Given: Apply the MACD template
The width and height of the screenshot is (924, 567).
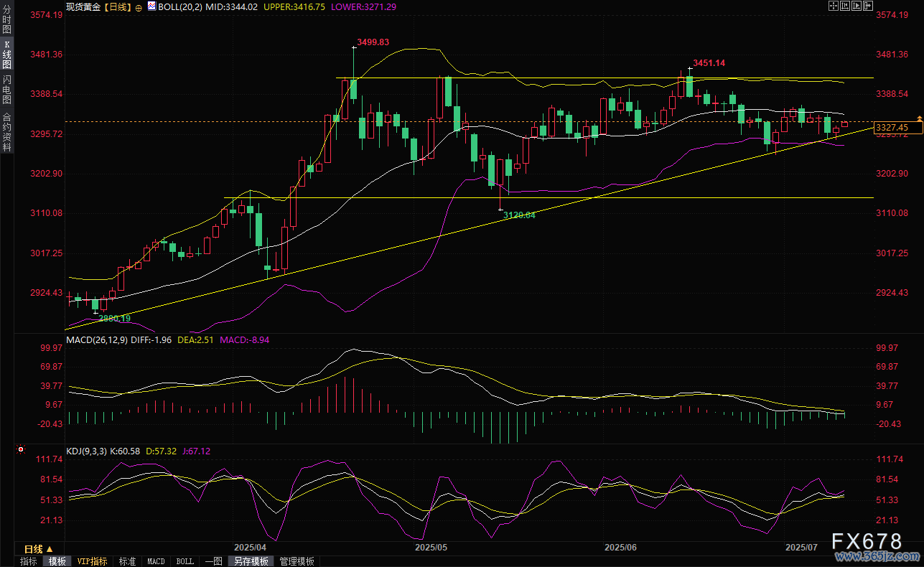Looking at the screenshot, I should coord(156,561).
